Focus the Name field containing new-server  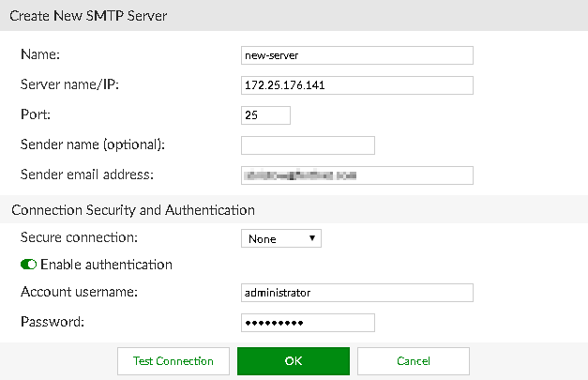tap(356, 55)
